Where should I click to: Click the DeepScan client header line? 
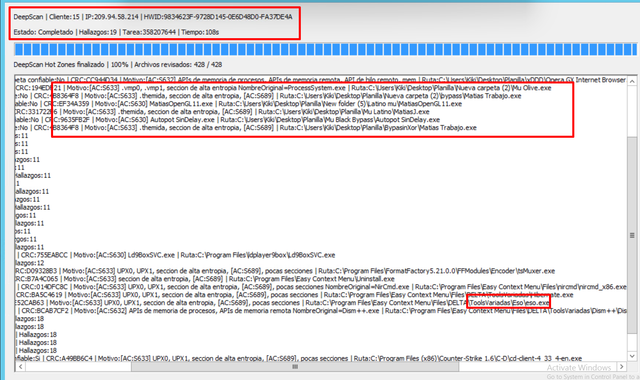click(153, 17)
